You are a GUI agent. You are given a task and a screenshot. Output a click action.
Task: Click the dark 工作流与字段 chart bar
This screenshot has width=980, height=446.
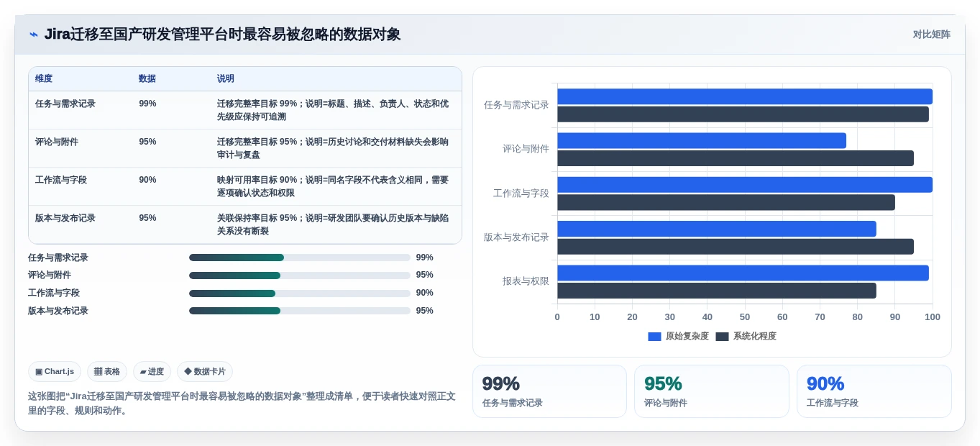726,202
